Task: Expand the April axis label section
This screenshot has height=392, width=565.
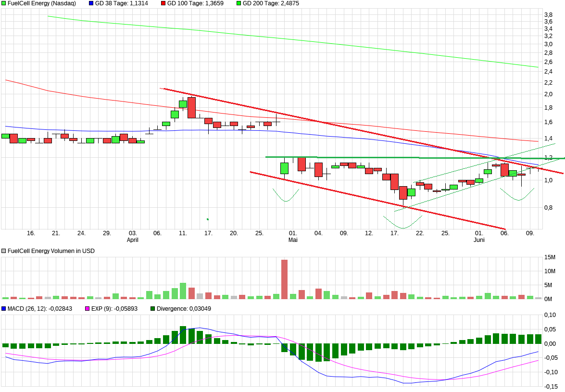Action: [132, 240]
